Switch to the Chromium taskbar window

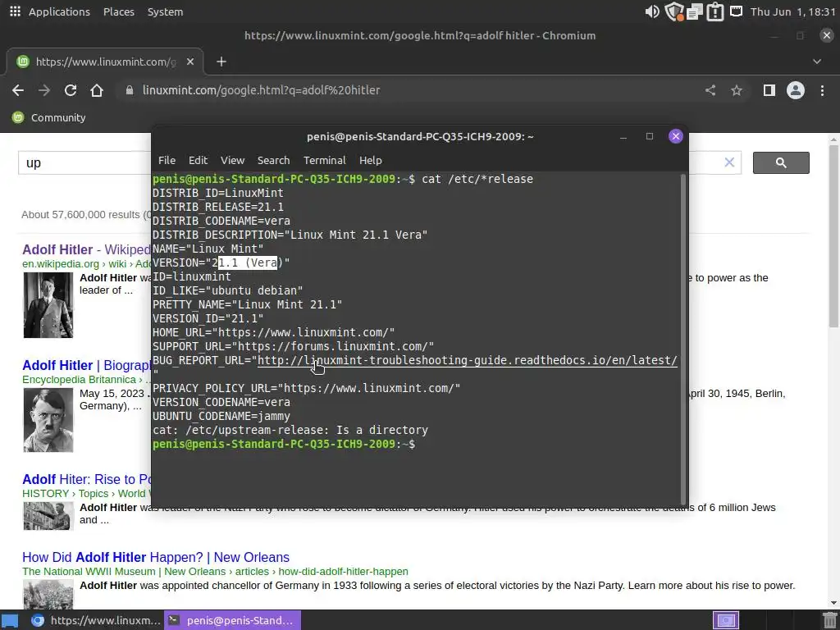tap(95, 620)
